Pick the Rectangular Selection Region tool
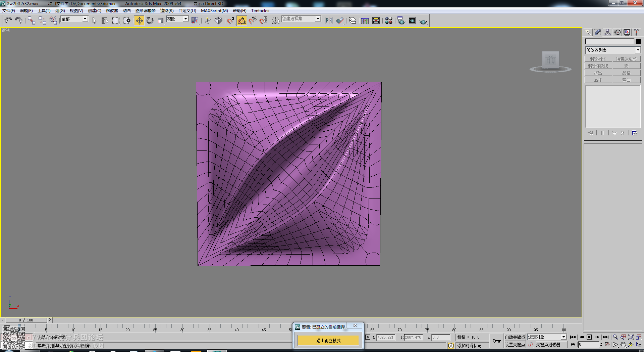644x352 pixels. point(116,20)
